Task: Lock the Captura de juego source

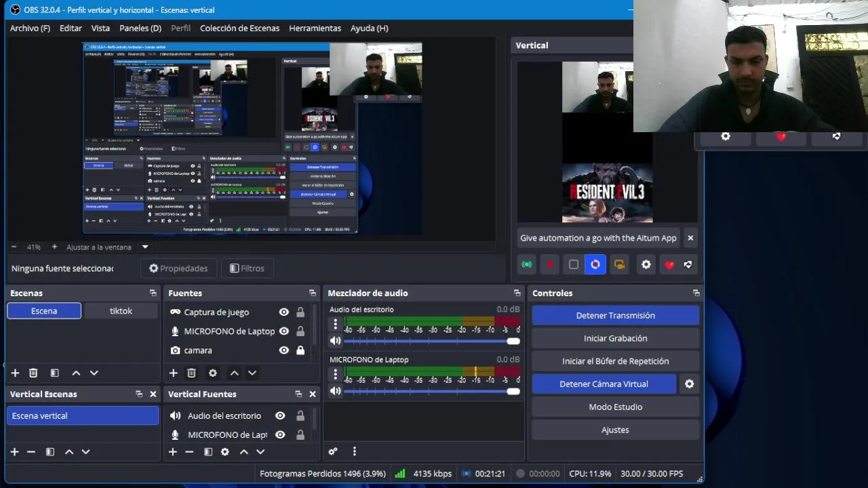Action: click(x=300, y=312)
